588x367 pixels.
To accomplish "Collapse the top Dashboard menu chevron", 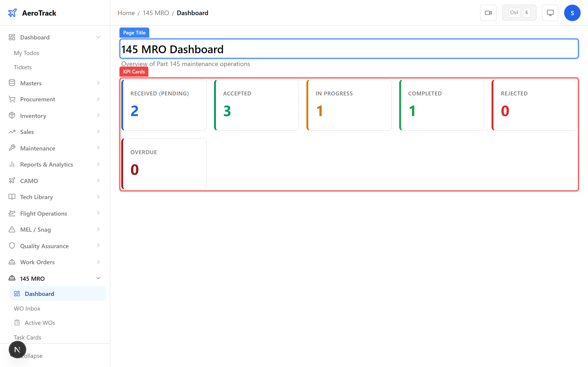I will tap(98, 37).
